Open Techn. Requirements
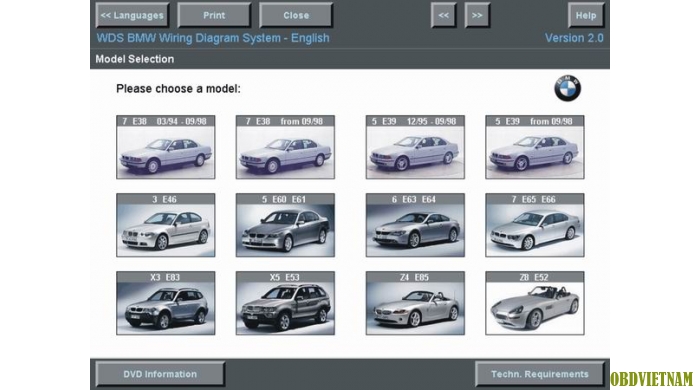700x390 pixels. click(x=540, y=374)
